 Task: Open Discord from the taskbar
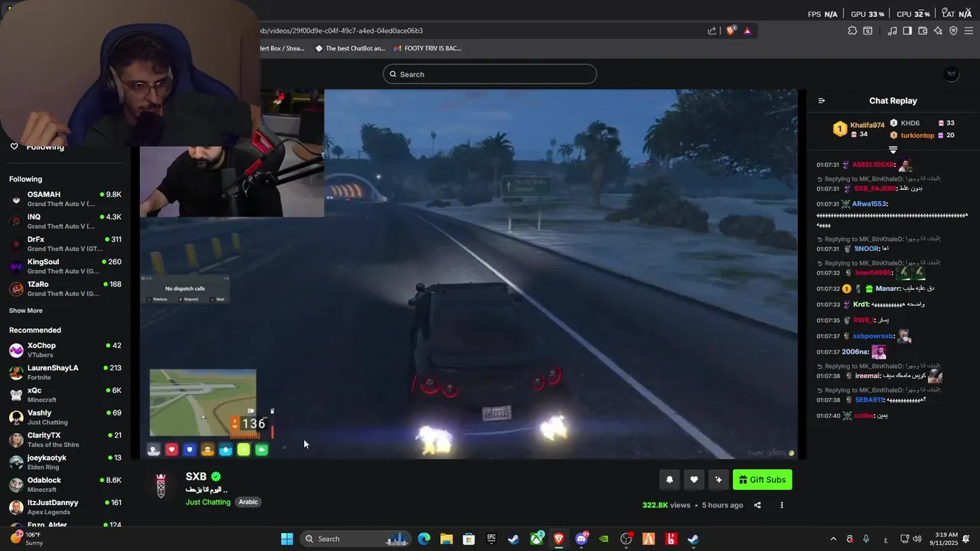[582, 539]
